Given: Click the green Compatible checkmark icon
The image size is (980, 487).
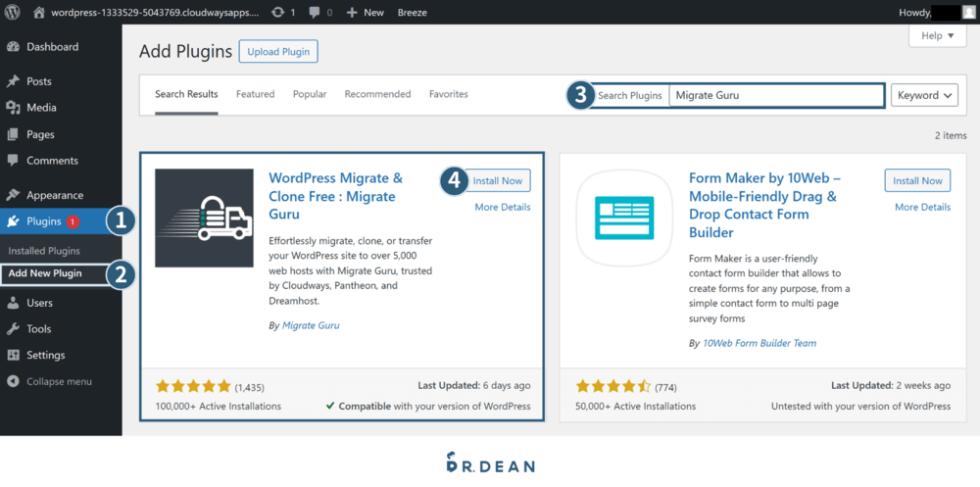Looking at the screenshot, I should tap(330, 407).
